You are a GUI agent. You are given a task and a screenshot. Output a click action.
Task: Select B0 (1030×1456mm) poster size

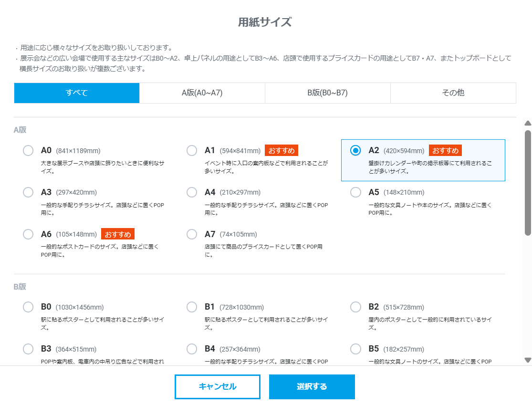click(x=28, y=307)
